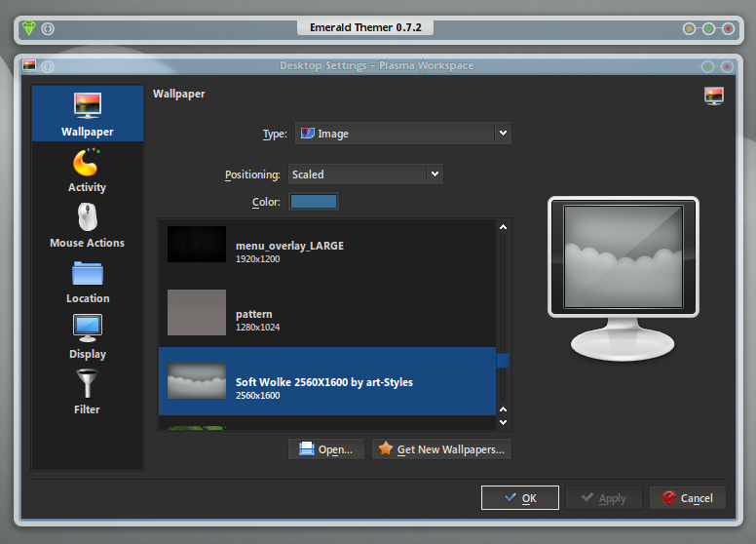This screenshot has height=544, width=756.
Task: Confirm with the OK button
Action: point(520,498)
